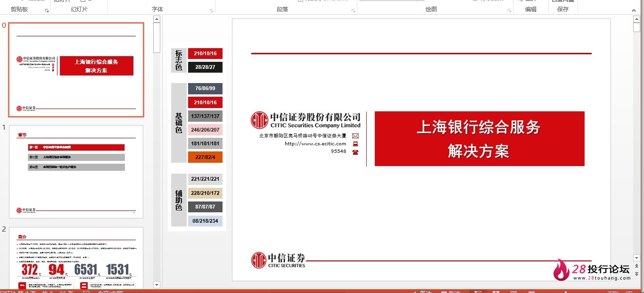Click the envelope icon beside the address

(x=355, y=136)
